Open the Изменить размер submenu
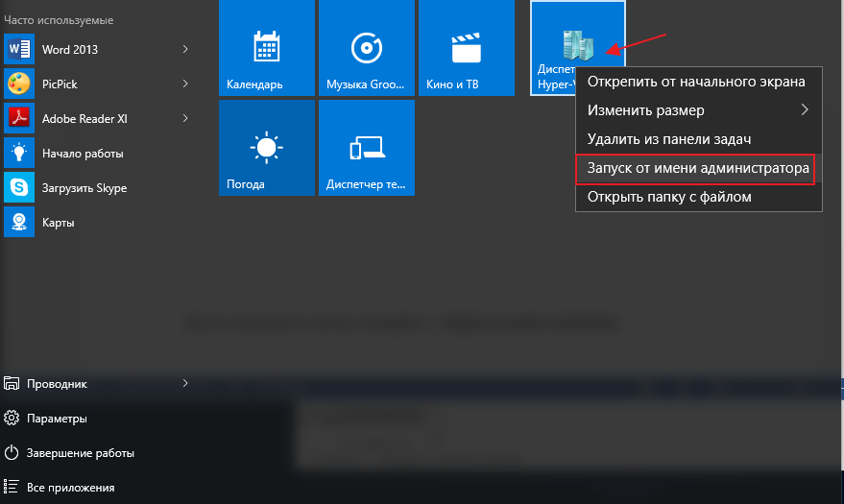The width and height of the screenshot is (844, 504). click(697, 110)
